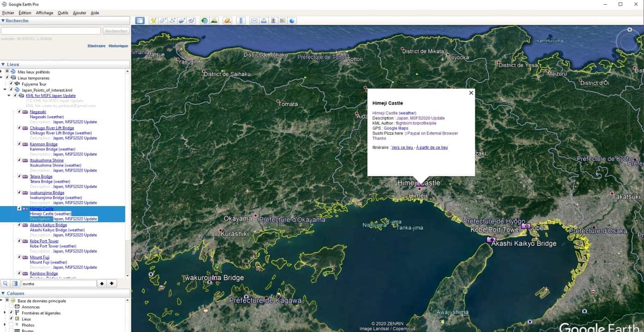Hide the sidebar using the toolbar button

140,21
